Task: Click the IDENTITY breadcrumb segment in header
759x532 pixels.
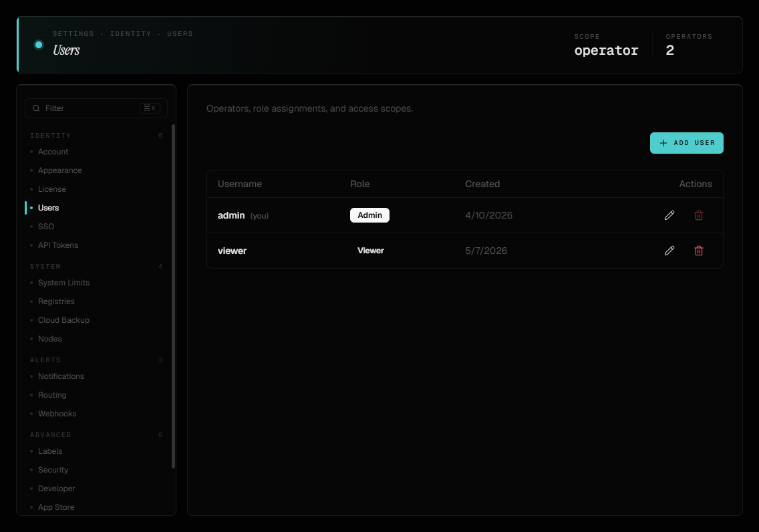Action: point(130,34)
